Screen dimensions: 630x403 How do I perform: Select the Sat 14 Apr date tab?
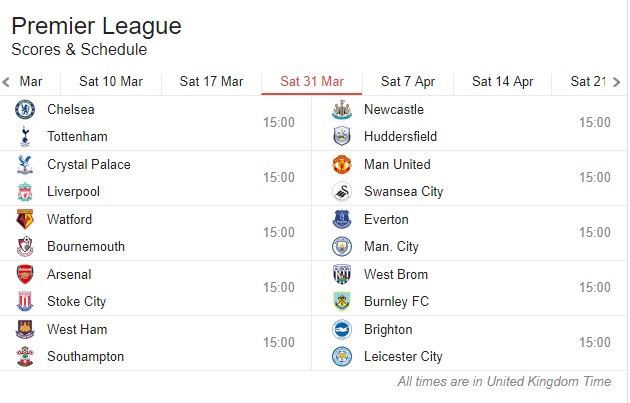point(503,82)
